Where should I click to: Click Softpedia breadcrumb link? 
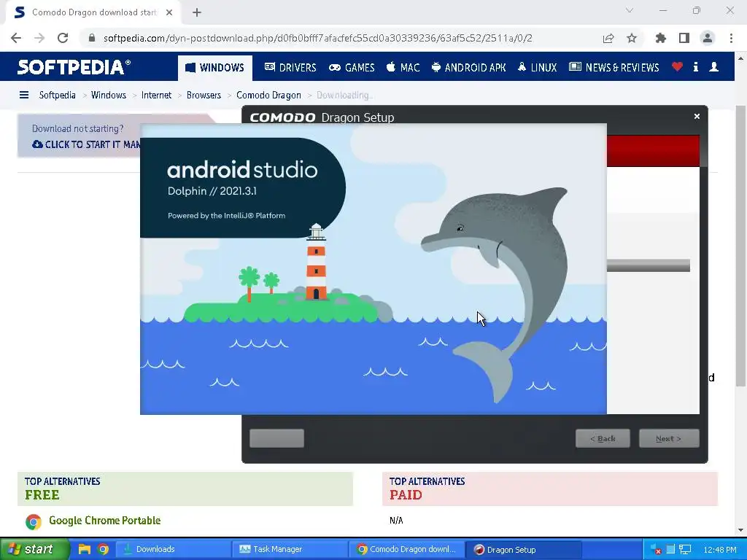click(57, 96)
